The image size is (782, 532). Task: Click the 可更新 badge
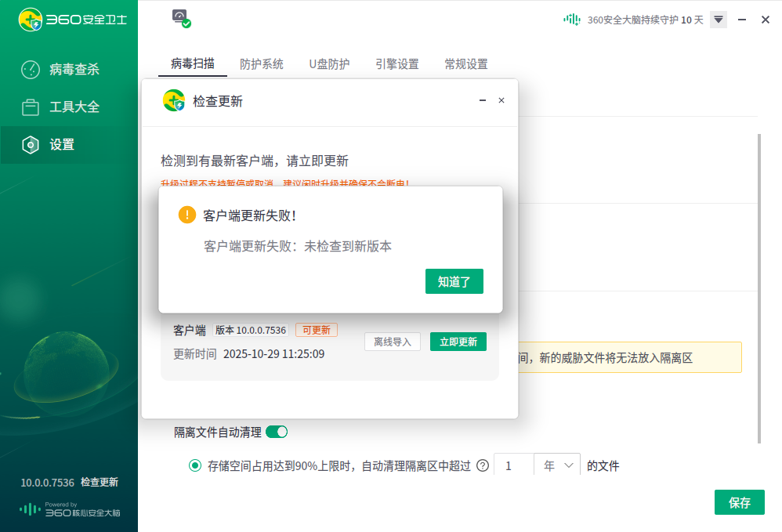317,330
